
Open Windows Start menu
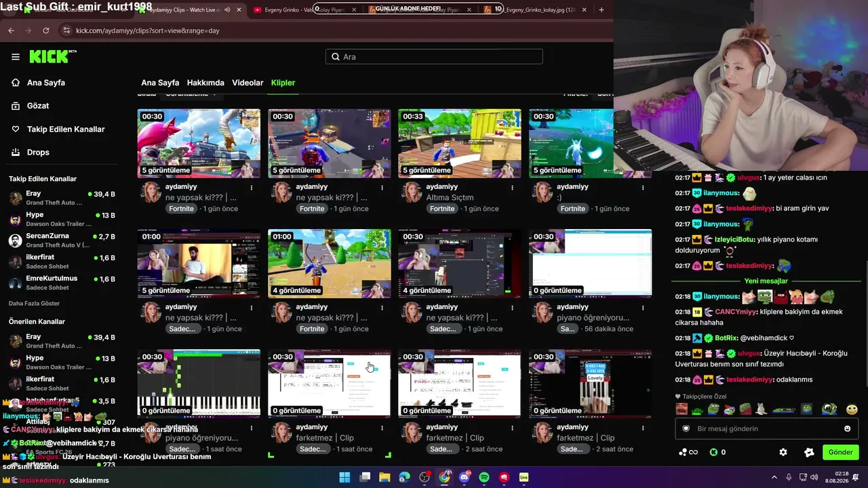pyautogui.click(x=344, y=477)
